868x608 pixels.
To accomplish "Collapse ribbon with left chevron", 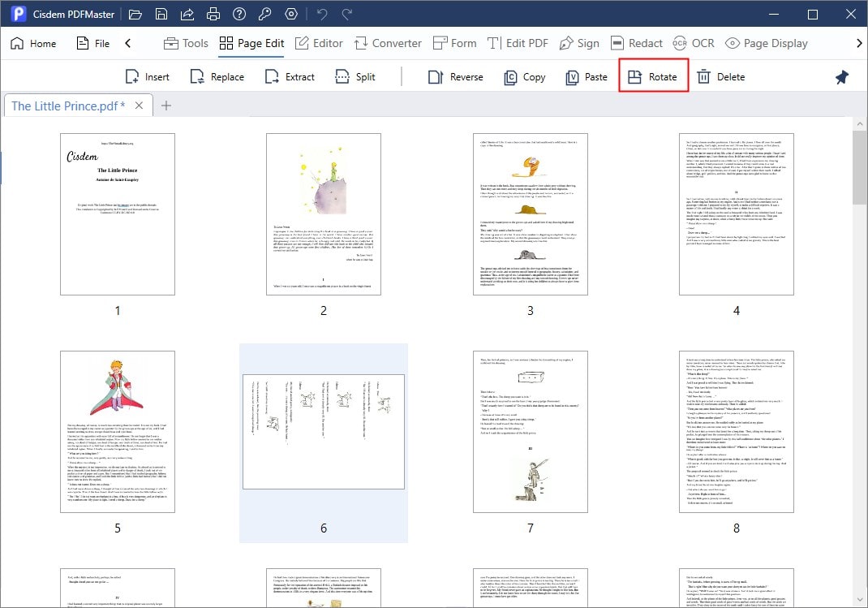I will [128, 43].
